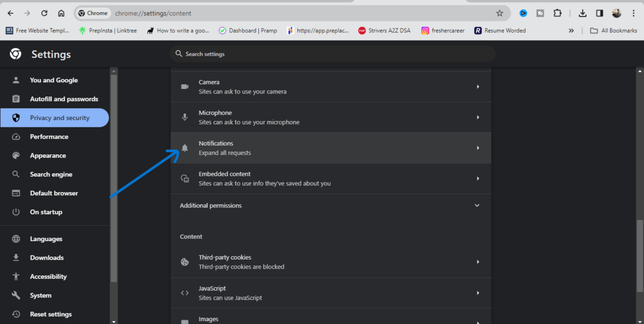Show hidden bookmarks with the chevron
Viewport: 644px width, 324px height.
point(571,30)
